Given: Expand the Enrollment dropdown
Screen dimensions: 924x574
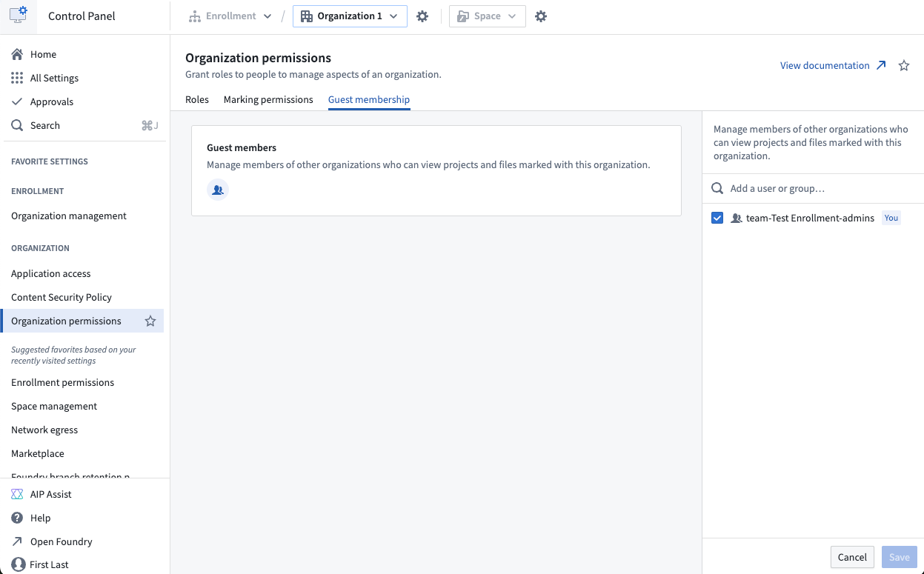Looking at the screenshot, I should [230, 16].
